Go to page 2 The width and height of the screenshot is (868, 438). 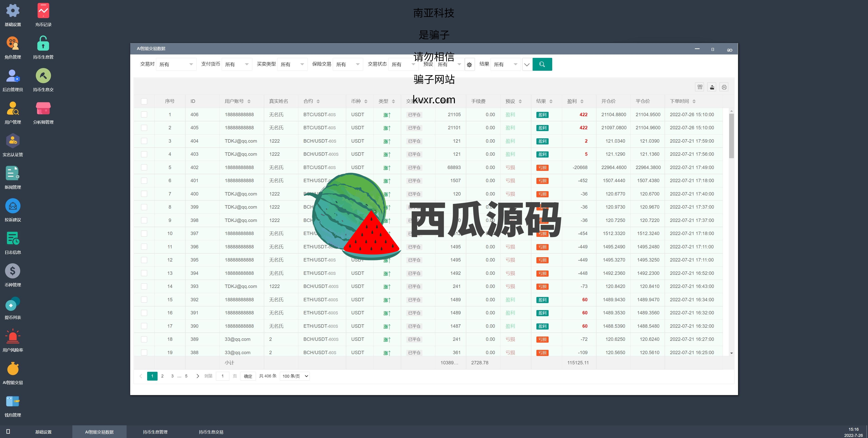[163, 376]
